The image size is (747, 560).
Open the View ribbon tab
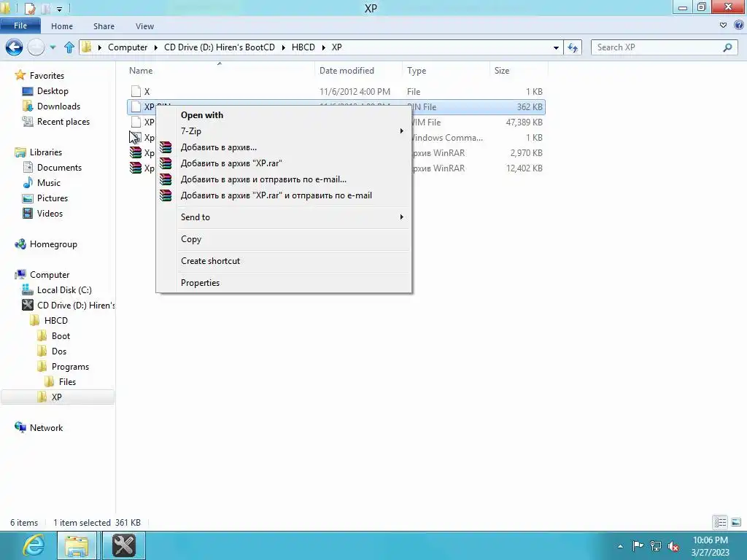[x=144, y=26]
